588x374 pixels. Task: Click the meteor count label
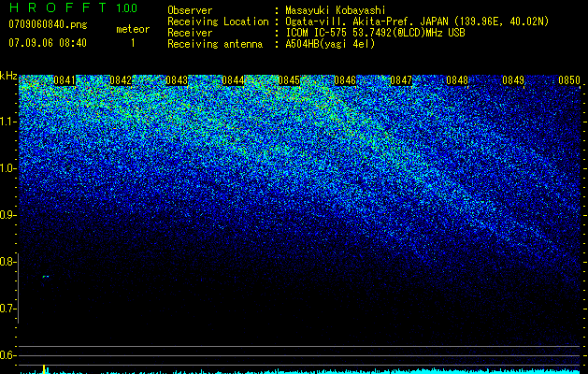click(133, 29)
